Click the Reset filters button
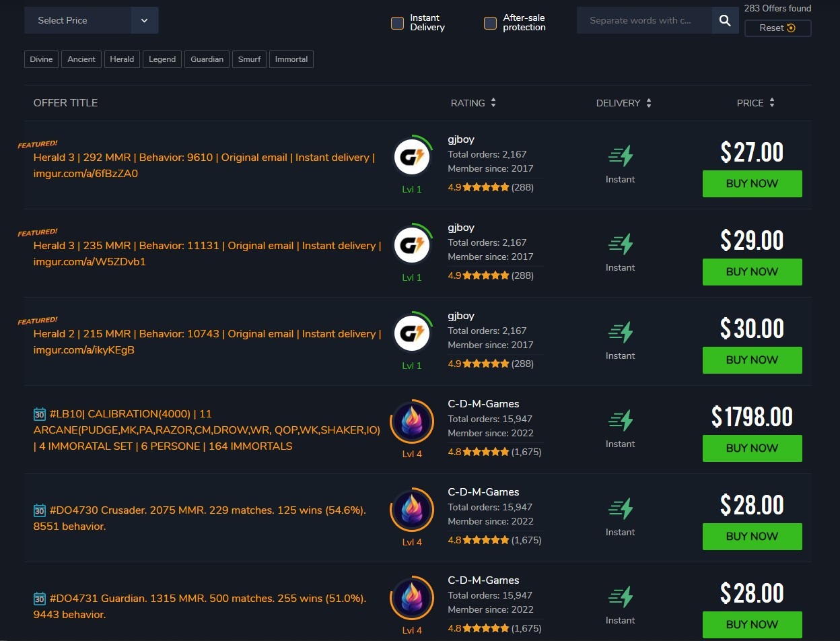Viewport: 840px width, 641px height. pos(777,28)
